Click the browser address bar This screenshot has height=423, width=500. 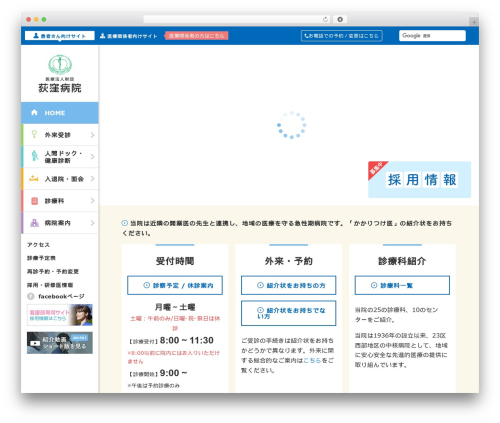[x=237, y=19]
